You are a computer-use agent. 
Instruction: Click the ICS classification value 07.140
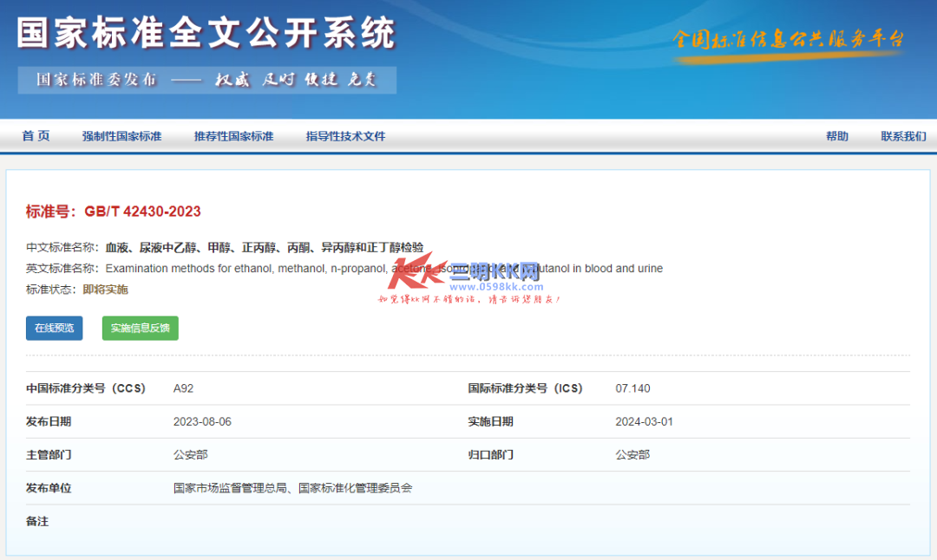point(632,388)
